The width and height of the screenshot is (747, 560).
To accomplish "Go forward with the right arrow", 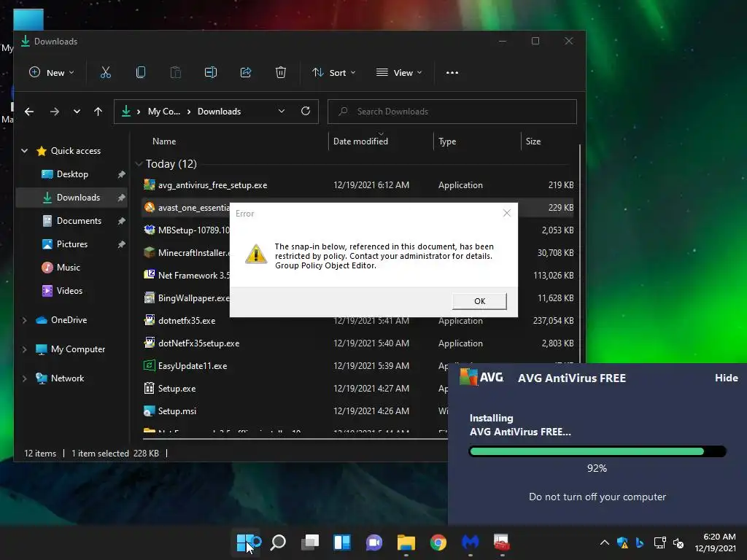I will click(54, 112).
